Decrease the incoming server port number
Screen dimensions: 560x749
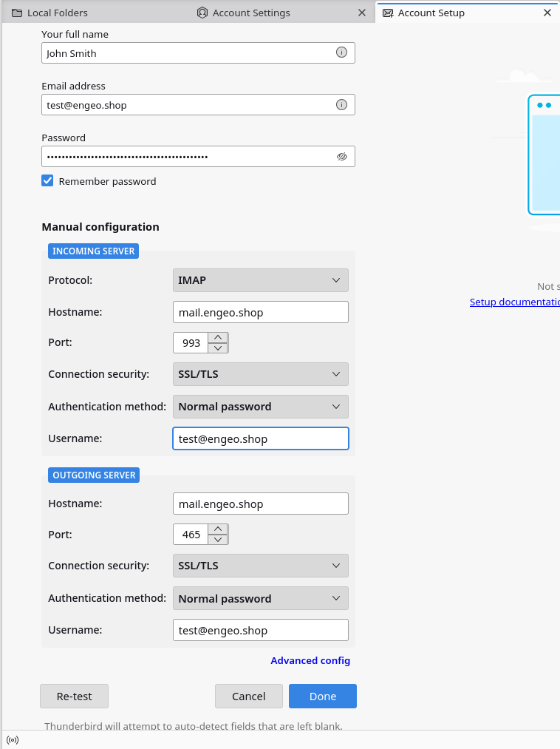[218, 348]
